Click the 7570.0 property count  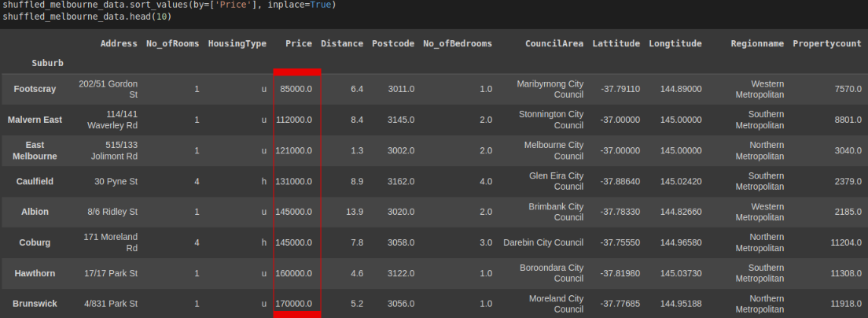click(848, 89)
